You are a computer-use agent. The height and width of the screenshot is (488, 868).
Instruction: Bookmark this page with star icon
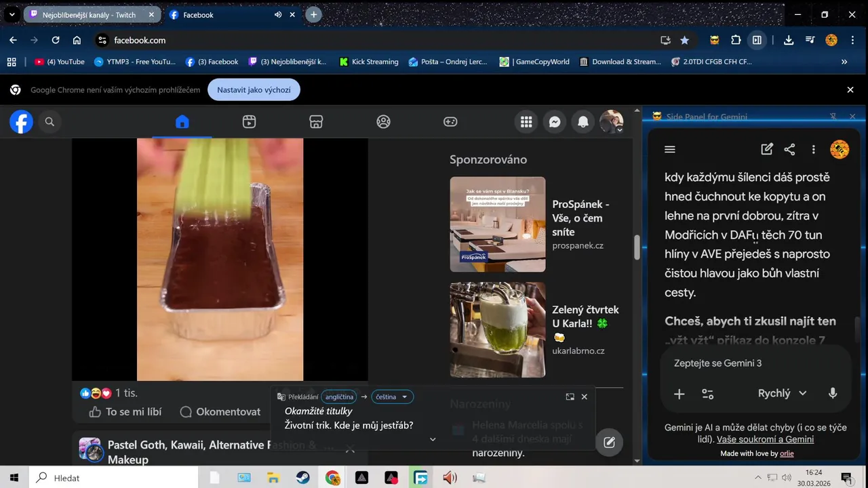pos(685,40)
